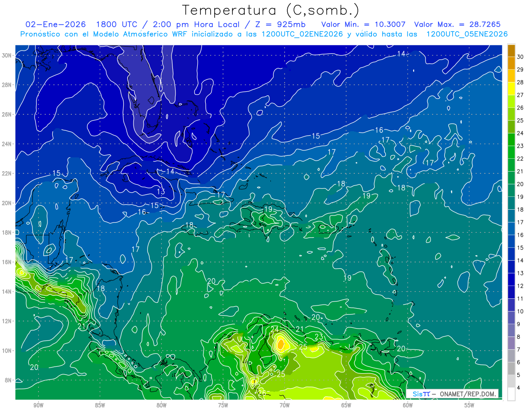Click the color scale label "30"
This screenshot has height=411, width=532.
click(x=520, y=58)
